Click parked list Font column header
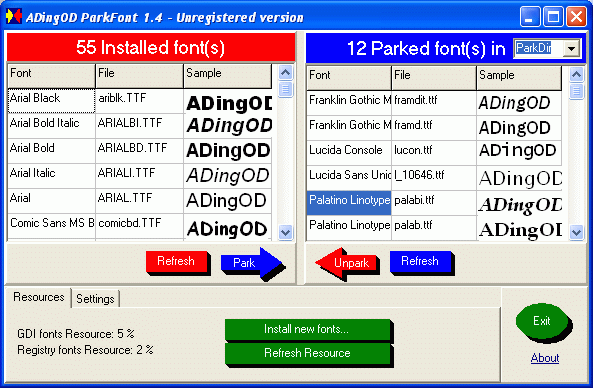The width and height of the screenshot is (593, 388). 349,78
